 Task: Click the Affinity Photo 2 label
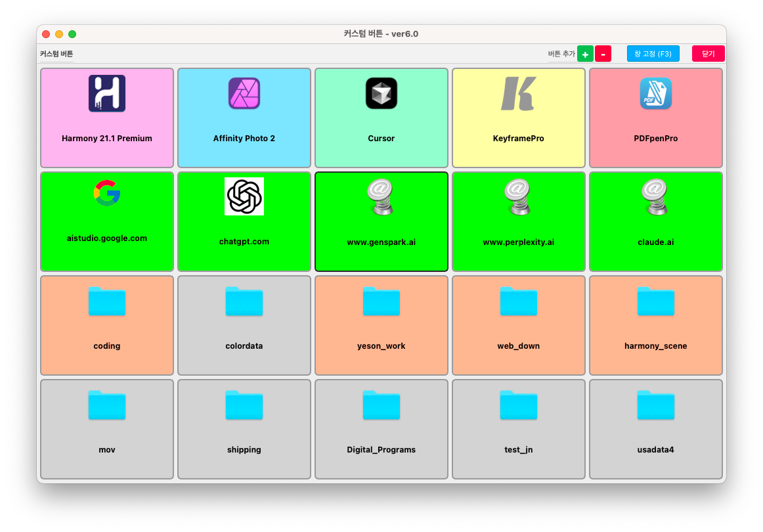click(x=244, y=138)
